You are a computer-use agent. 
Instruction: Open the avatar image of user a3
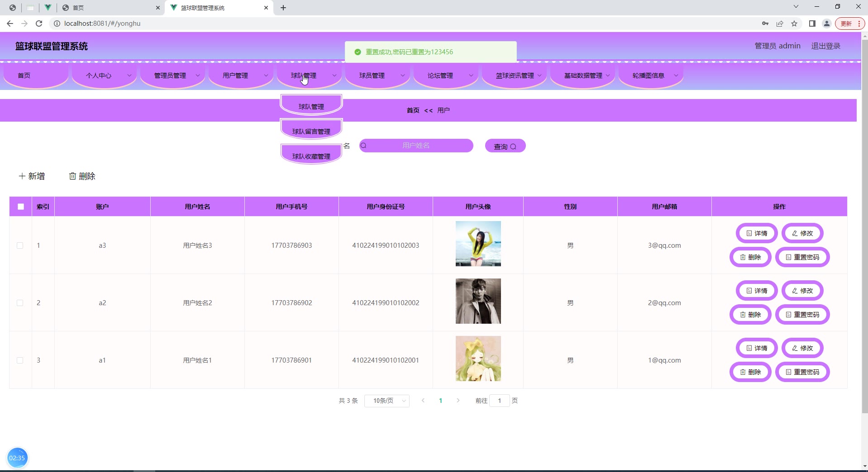[478, 244]
